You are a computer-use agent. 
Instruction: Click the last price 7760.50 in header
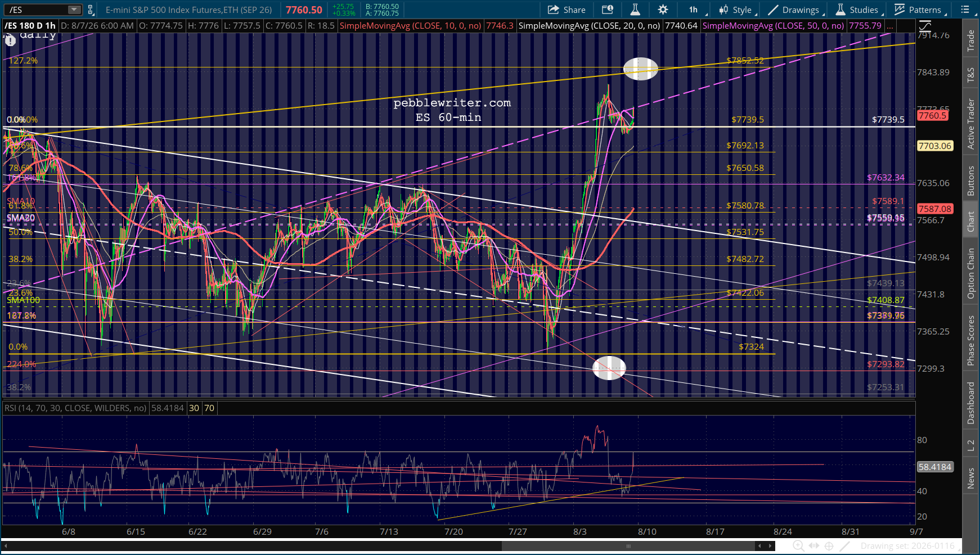(x=304, y=10)
